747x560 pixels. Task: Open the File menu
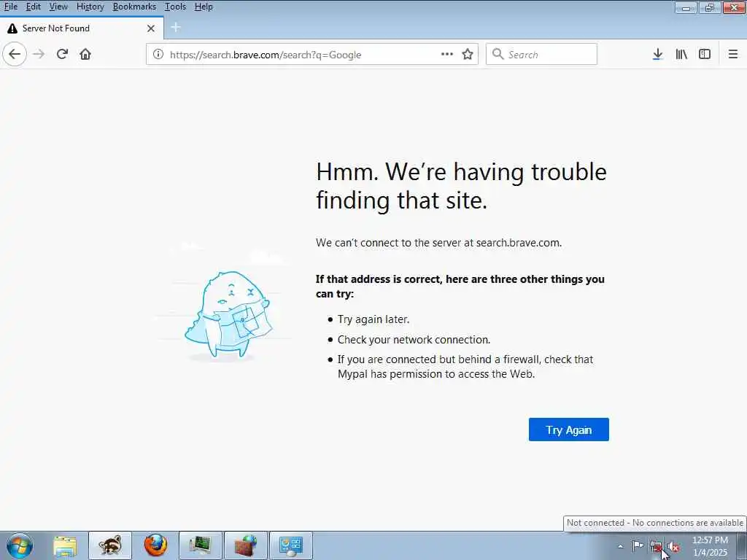10,7
